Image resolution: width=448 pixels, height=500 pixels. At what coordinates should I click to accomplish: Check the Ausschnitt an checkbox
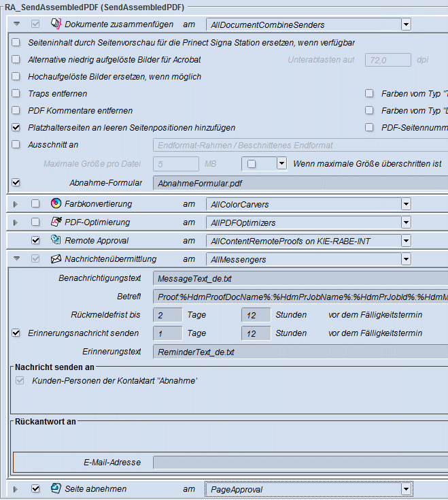(16, 144)
